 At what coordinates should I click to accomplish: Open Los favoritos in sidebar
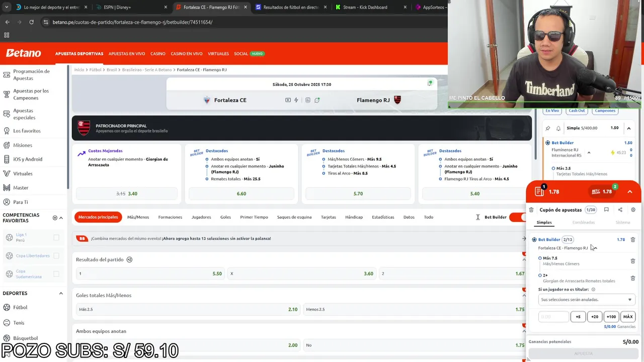click(x=27, y=131)
